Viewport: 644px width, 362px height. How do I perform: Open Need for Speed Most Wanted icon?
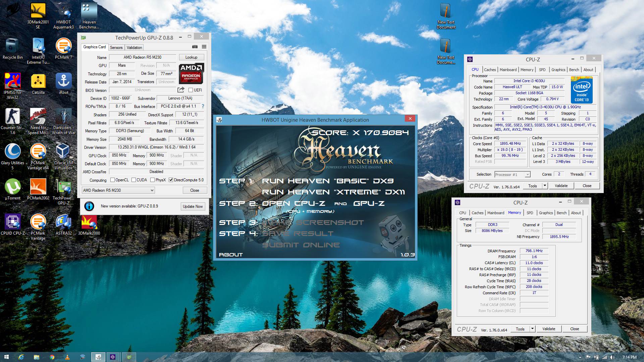38,121
